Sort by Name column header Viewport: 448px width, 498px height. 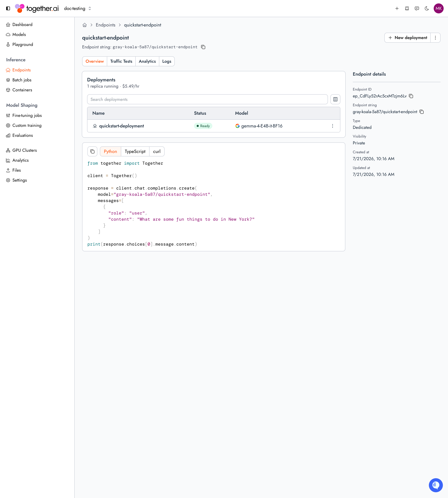[x=98, y=113]
